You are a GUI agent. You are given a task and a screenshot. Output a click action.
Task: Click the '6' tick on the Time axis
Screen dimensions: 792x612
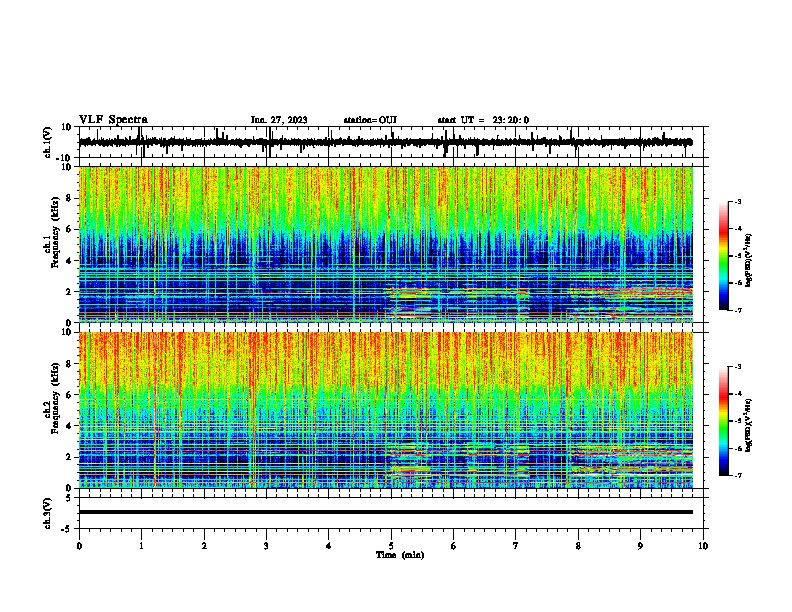(454, 546)
